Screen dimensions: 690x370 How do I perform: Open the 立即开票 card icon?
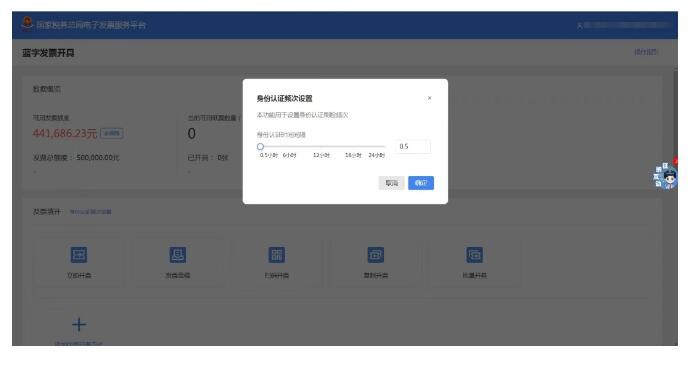pyautogui.click(x=79, y=255)
